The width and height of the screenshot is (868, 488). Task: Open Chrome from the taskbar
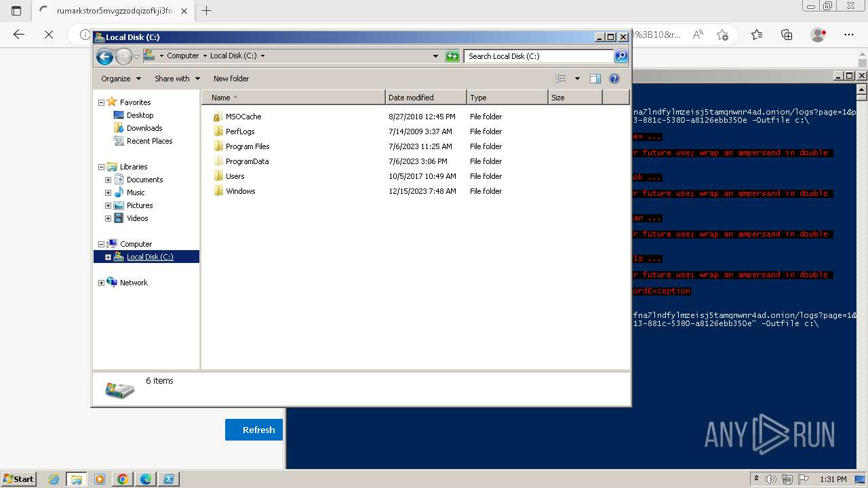(x=123, y=479)
